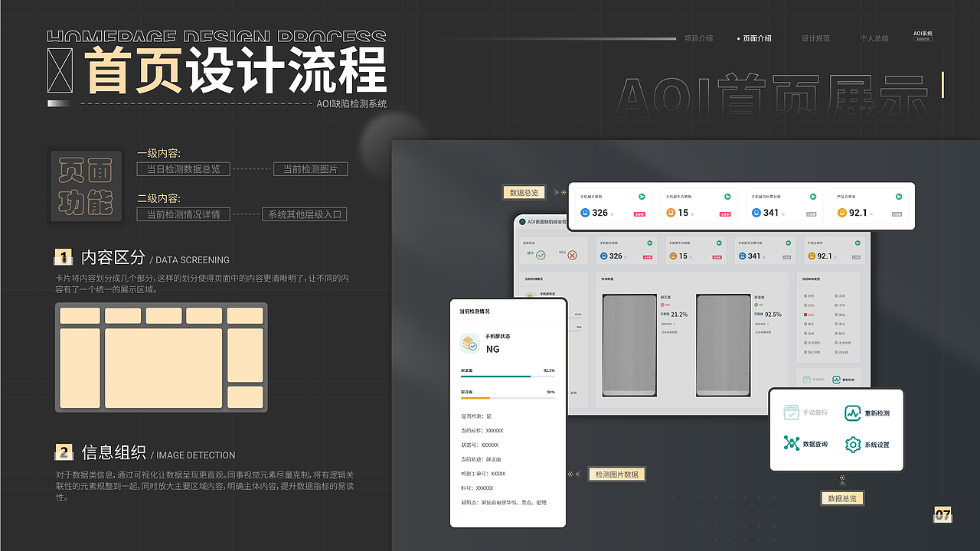Click AOI系统 badge in top right
The height and width of the screenshot is (551, 980).
[923, 36]
